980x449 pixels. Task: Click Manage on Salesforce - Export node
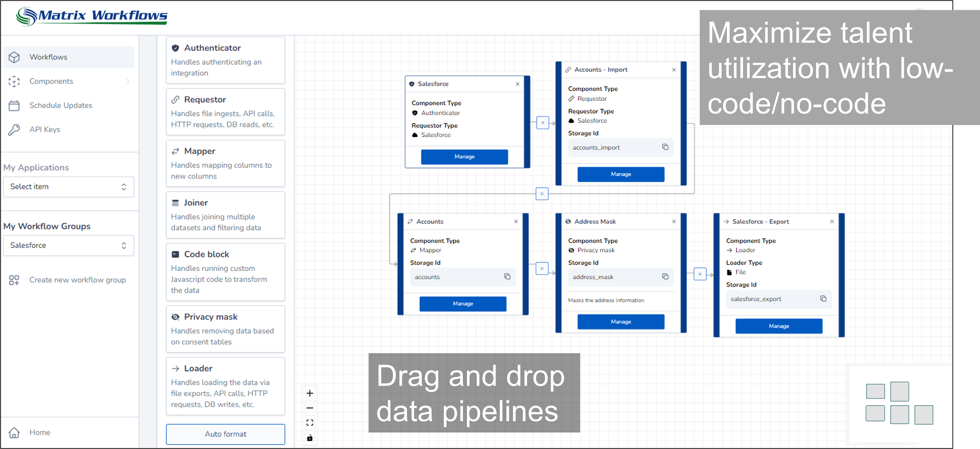(x=779, y=326)
